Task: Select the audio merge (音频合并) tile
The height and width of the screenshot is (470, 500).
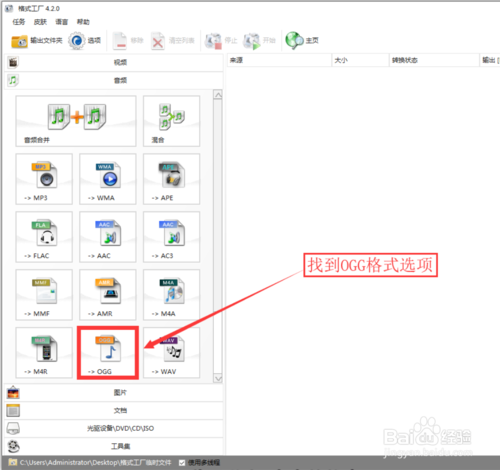Action: [x=76, y=121]
